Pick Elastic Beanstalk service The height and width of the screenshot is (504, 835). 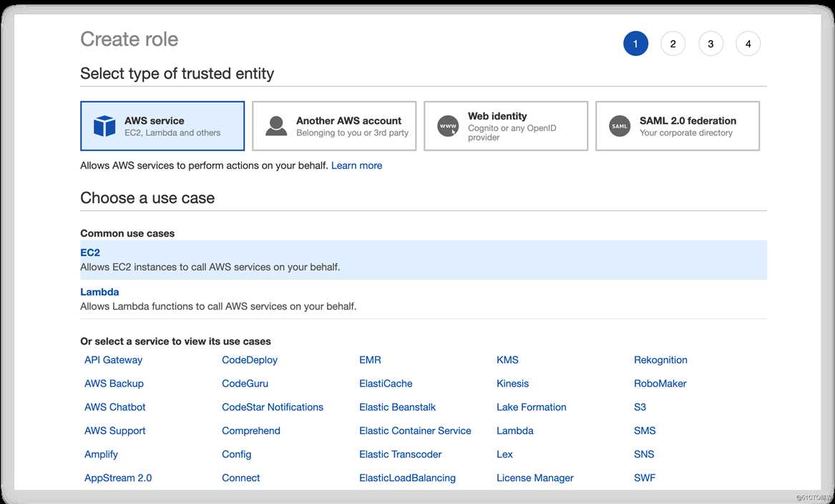[x=397, y=407]
